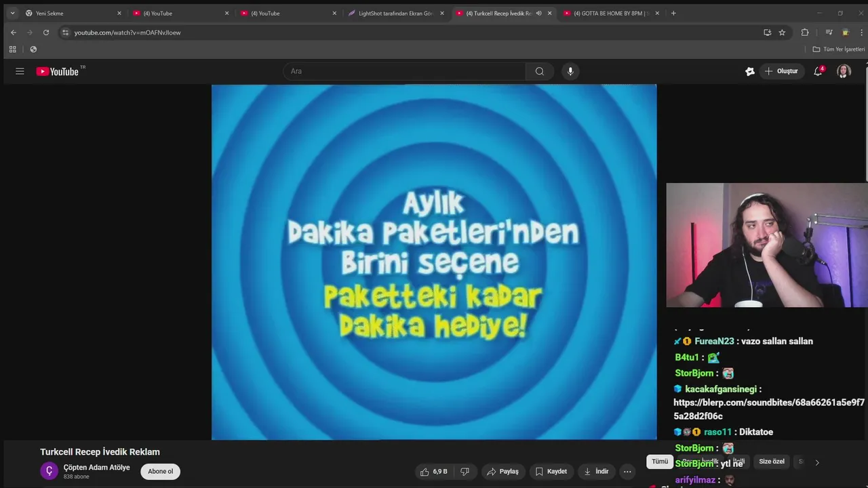The width and height of the screenshot is (868, 488).
Task: Open Çöpten Adam Atölye channel name link
Action: tap(97, 468)
